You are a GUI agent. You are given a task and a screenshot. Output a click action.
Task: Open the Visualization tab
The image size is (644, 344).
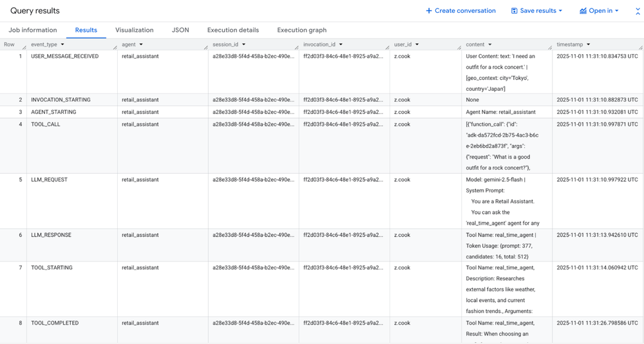(134, 30)
